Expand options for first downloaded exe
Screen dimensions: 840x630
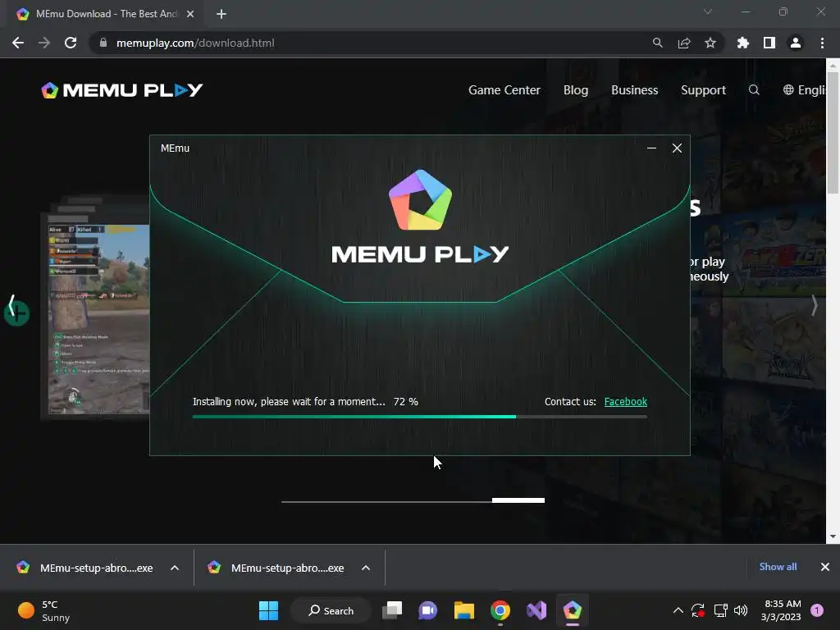point(175,568)
